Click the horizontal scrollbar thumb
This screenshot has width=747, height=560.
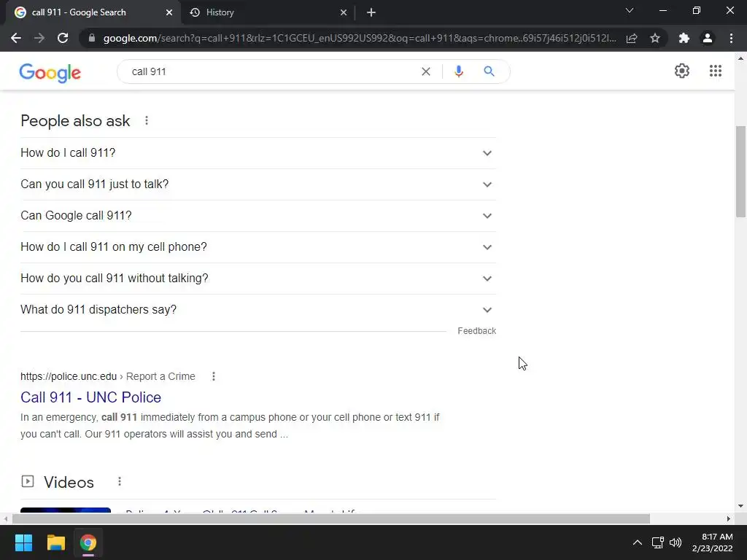click(331, 518)
